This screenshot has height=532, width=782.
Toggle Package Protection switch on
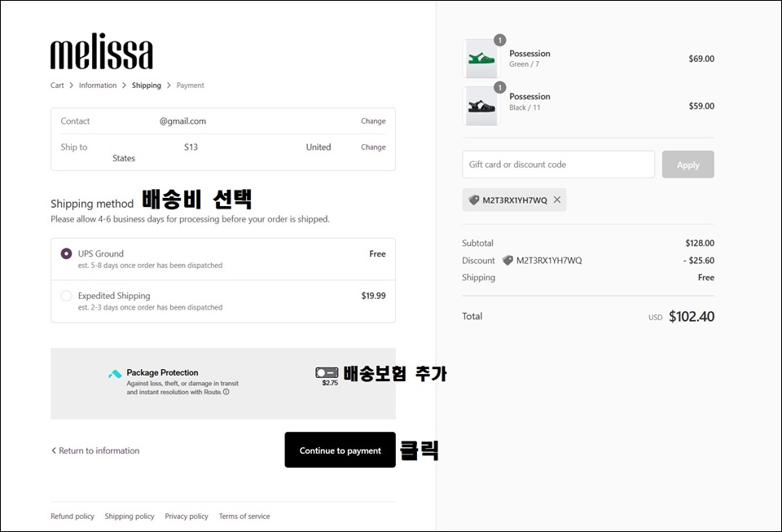tap(327, 372)
